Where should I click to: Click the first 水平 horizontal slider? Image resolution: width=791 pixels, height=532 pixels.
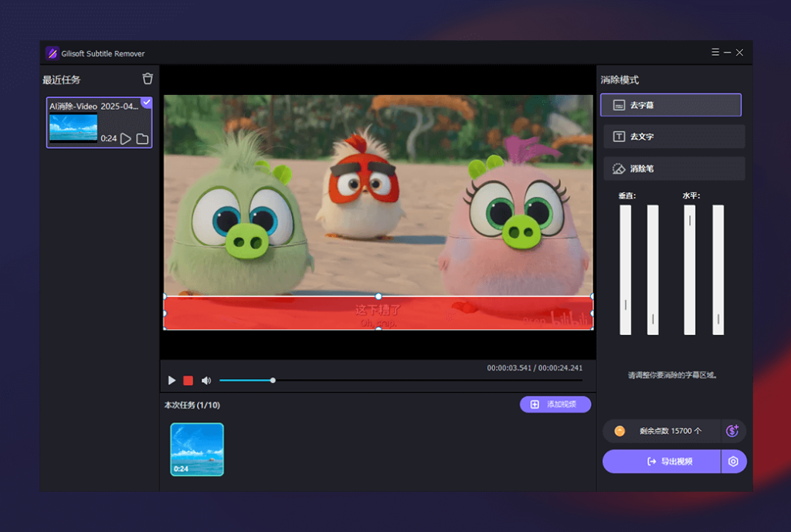coord(690,269)
